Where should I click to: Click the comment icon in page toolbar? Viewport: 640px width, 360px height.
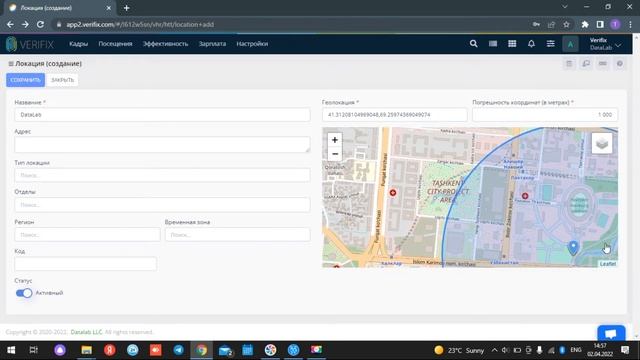click(x=586, y=64)
